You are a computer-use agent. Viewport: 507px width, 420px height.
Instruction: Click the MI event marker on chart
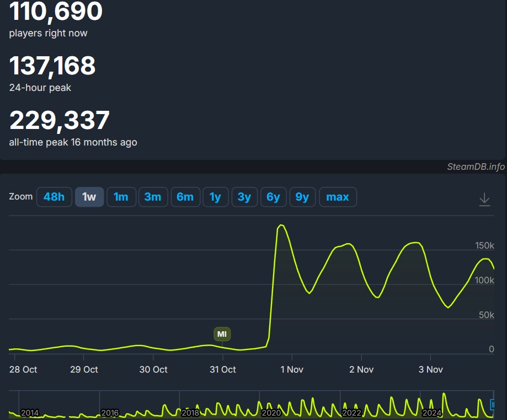[222, 334]
